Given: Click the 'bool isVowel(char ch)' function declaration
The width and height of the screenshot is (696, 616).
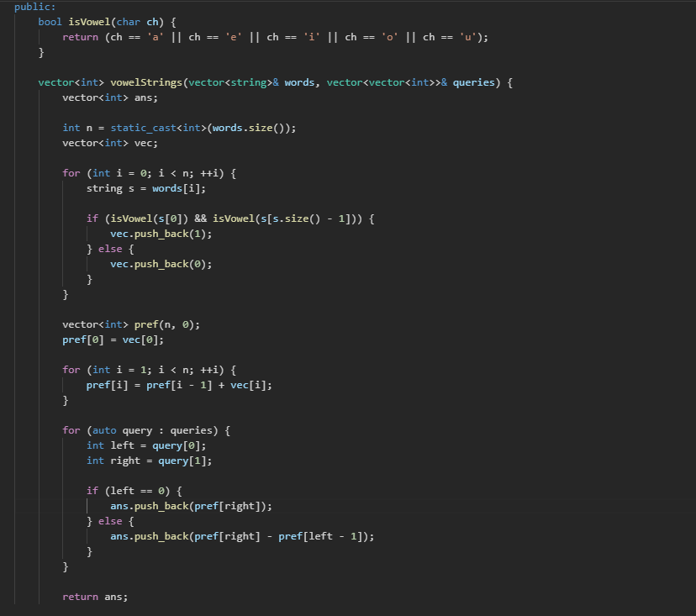Looking at the screenshot, I should click(x=101, y=22).
